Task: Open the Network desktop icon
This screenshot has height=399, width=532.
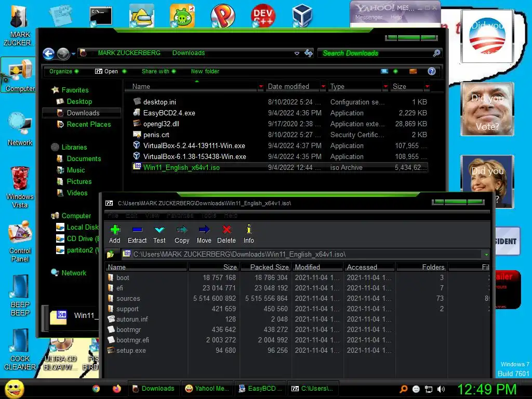Action: [x=20, y=129]
